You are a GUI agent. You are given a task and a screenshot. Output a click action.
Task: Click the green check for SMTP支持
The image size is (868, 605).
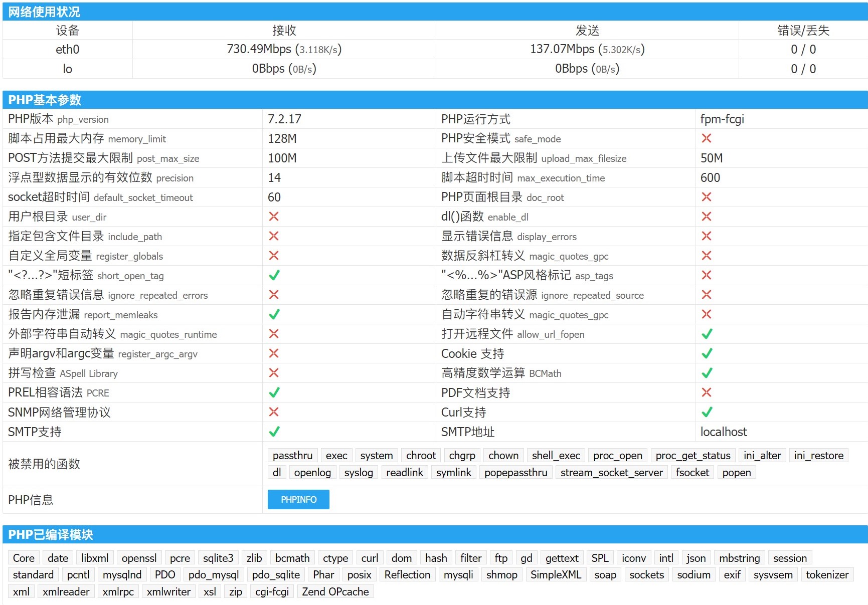[274, 432]
